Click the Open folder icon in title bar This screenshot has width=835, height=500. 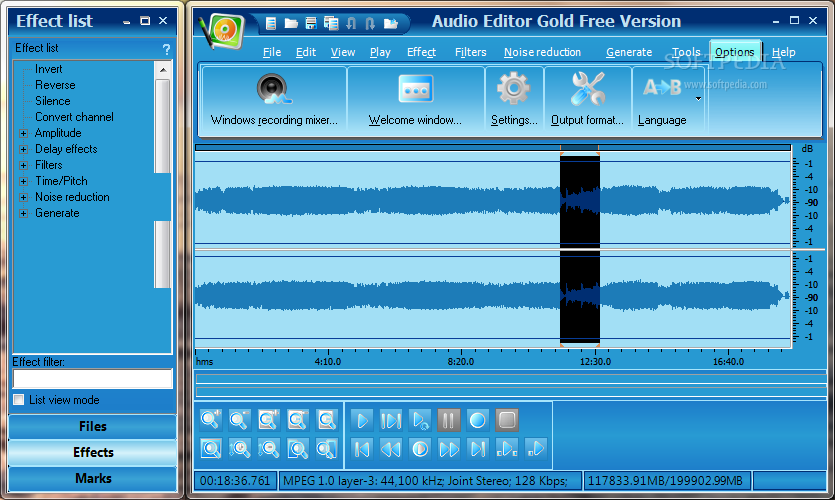pos(291,23)
